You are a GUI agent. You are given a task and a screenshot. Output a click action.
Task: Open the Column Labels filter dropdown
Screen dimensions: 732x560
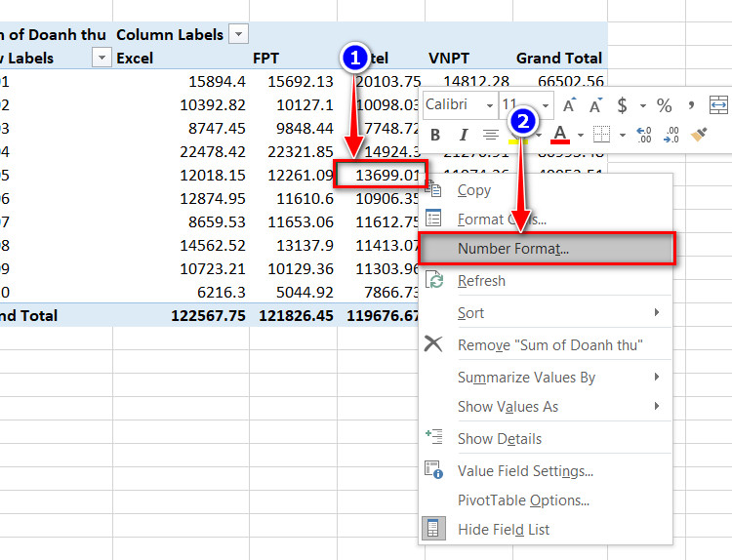(238, 34)
